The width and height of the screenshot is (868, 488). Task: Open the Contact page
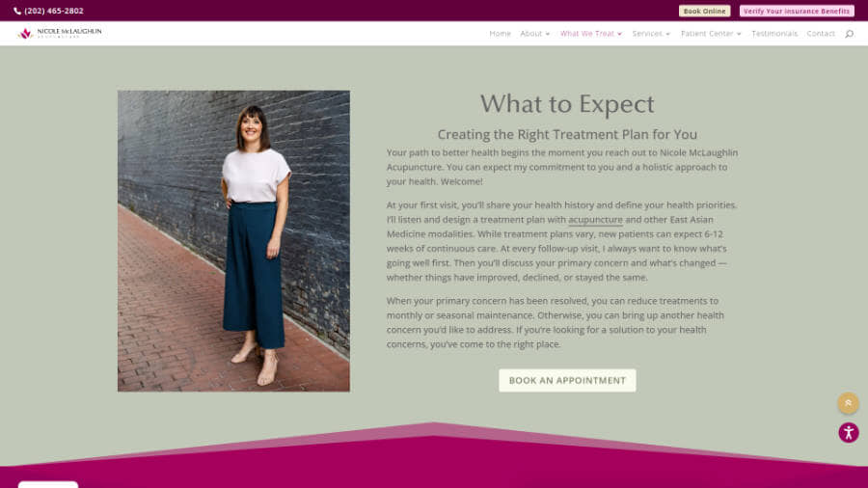(821, 34)
